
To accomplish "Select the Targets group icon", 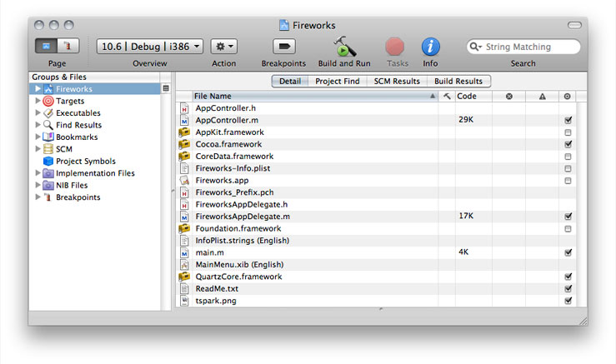I will (x=48, y=101).
